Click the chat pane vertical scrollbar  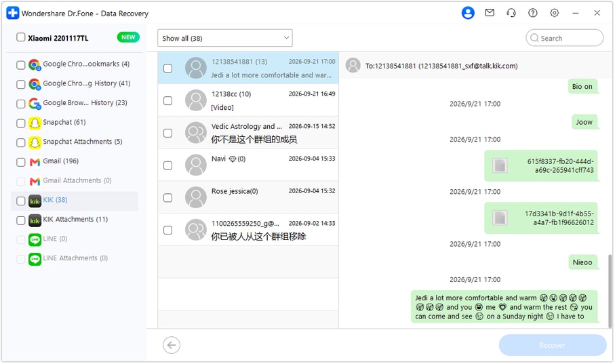coord(610,290)
